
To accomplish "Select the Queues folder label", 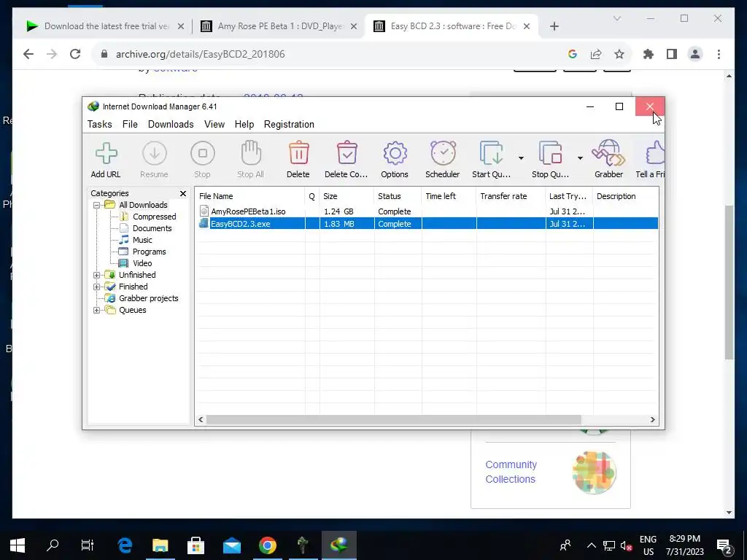I will tap(133, 310).
